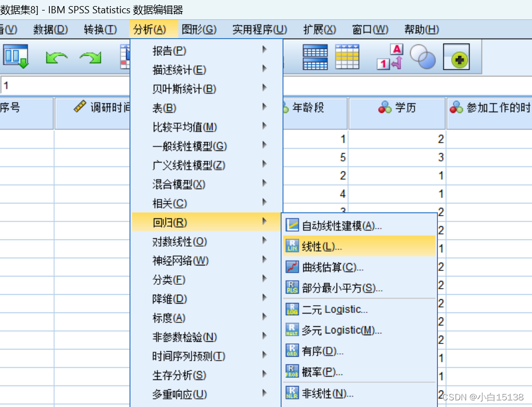Click the PROB probit icon
This screenshot has width=532, height=407.
[292, 372]
